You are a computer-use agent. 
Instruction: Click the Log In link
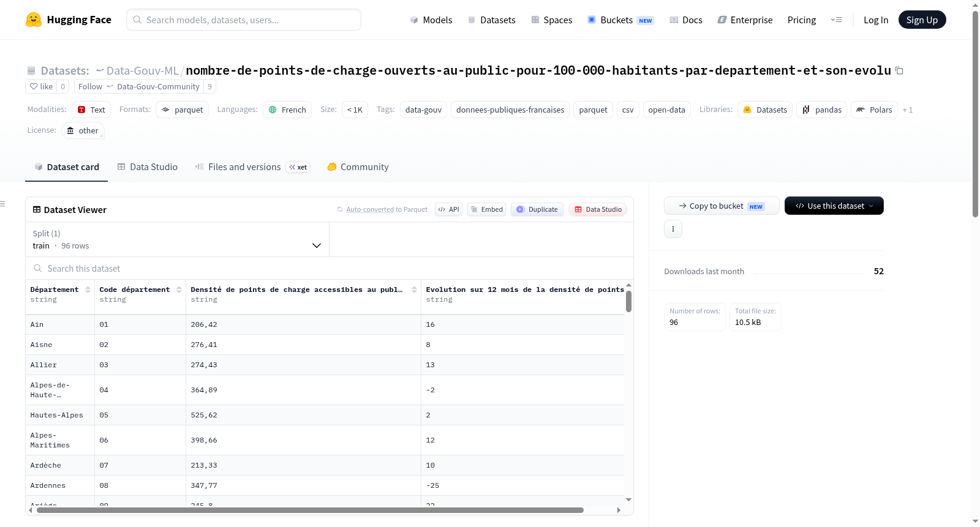pos(875,20)
